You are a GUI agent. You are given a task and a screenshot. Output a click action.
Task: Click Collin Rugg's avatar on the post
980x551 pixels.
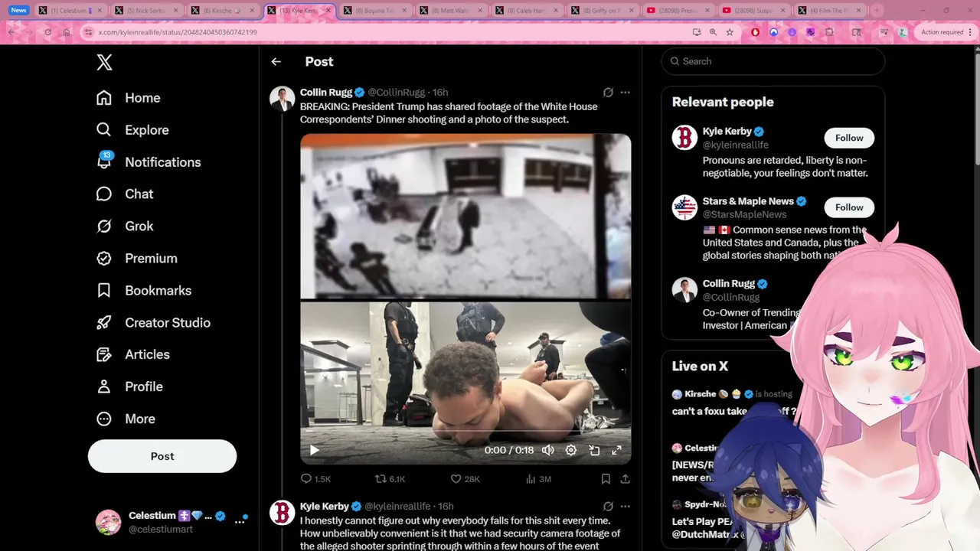click(283, 99)
